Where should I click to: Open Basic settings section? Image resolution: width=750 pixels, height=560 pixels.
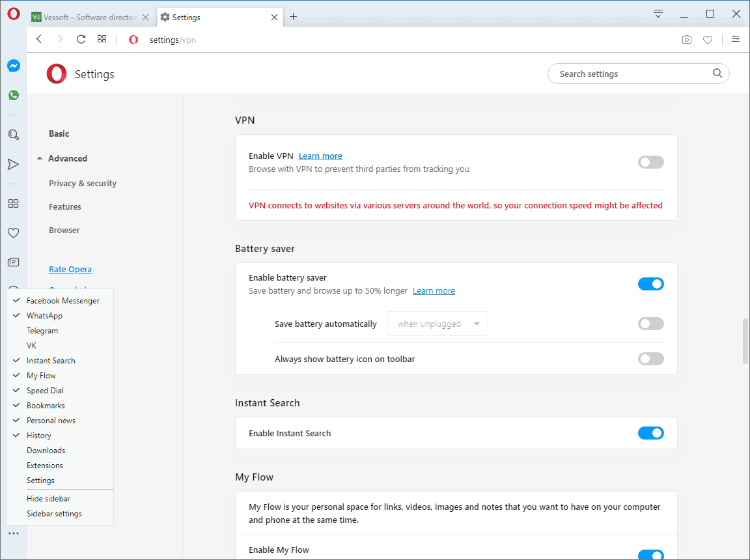pos(59,133)
